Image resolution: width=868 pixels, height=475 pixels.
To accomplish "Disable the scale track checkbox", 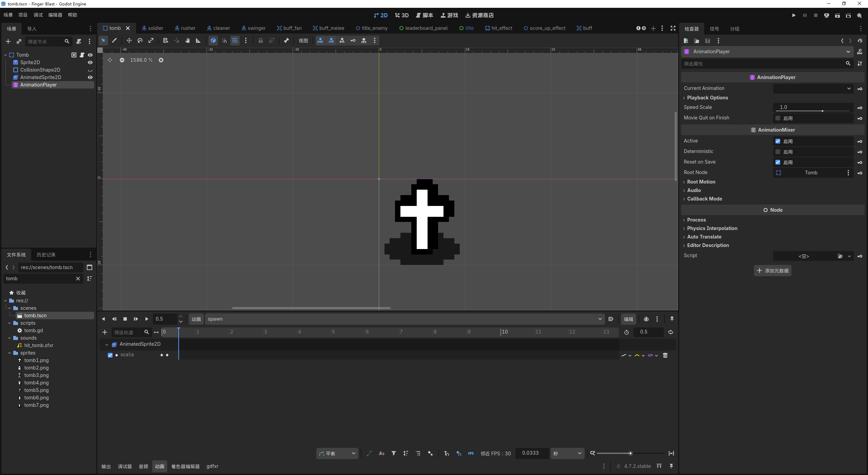I will [110, 355].
